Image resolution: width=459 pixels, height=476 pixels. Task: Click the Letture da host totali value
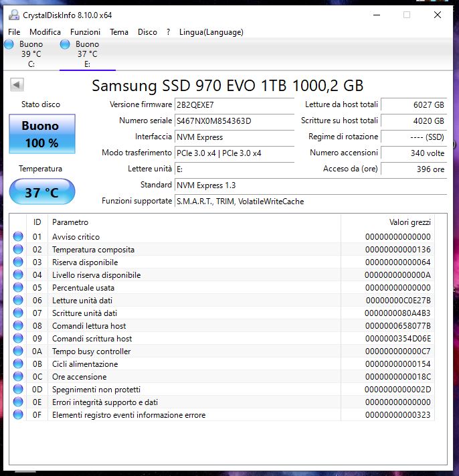point(414,104)
